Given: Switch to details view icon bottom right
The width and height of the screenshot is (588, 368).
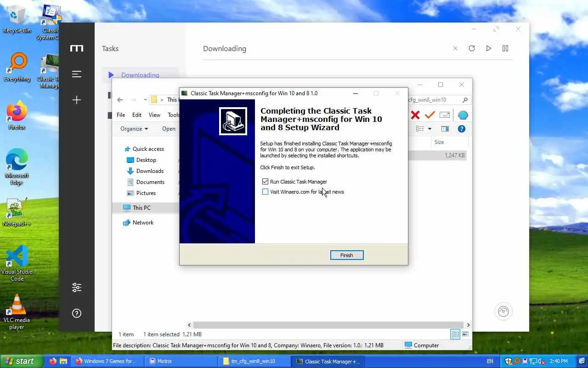Looking at the screenshot, I should pyautogui.click(x=455, y=334).
